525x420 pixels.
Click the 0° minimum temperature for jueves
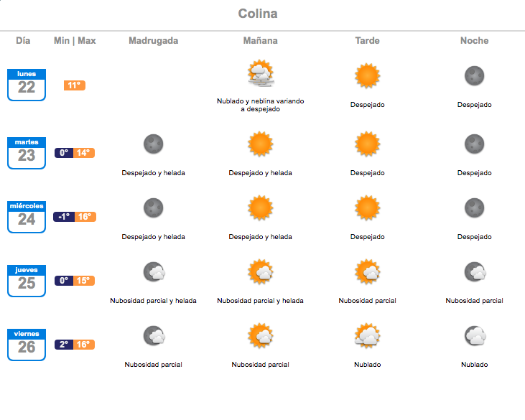coord(64,281)
